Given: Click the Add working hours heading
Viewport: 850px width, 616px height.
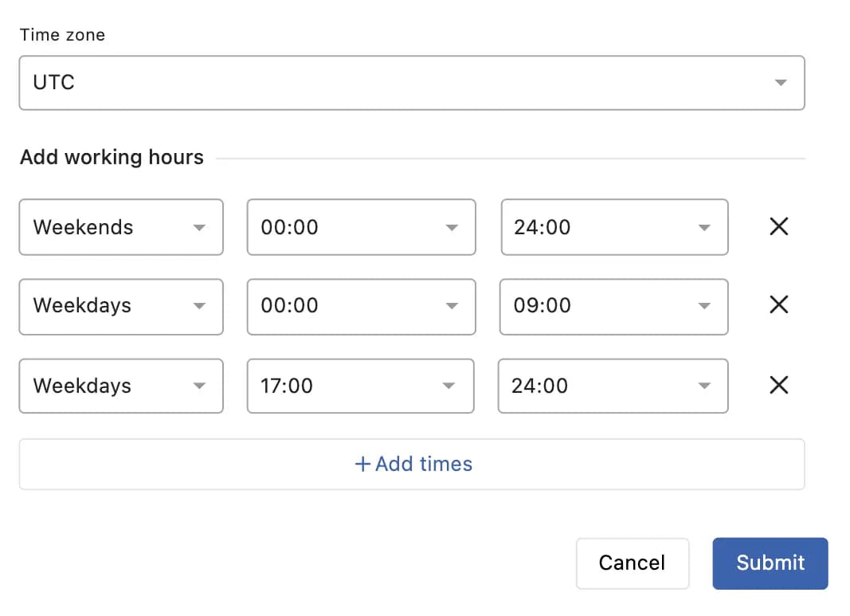Looking at the screenshot, I should point(112,158).
